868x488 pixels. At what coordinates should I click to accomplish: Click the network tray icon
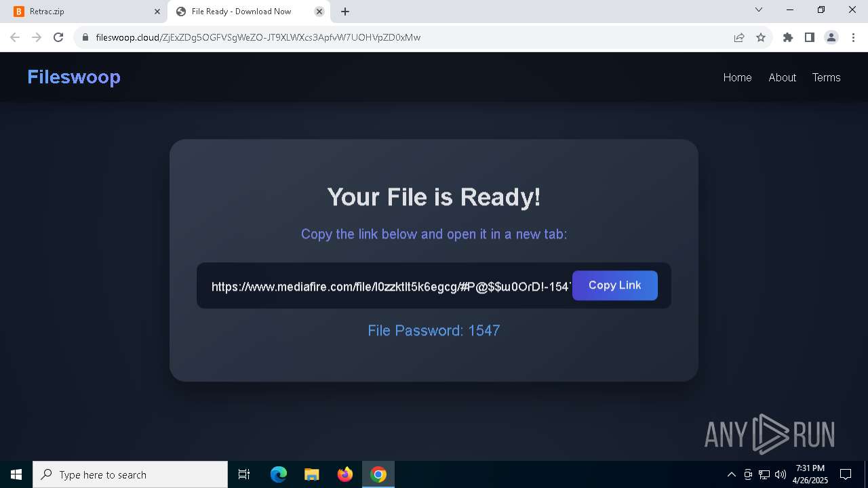click(x=764, y=474)
